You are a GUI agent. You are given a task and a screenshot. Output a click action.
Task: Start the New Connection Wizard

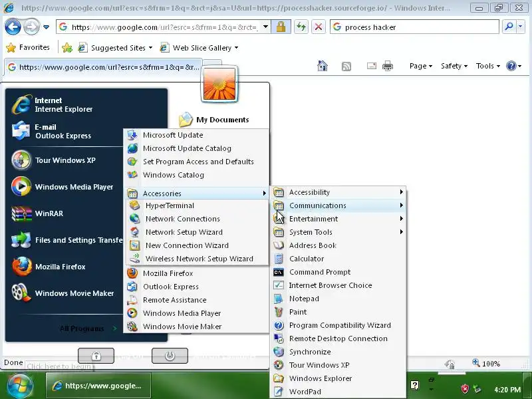198,245
